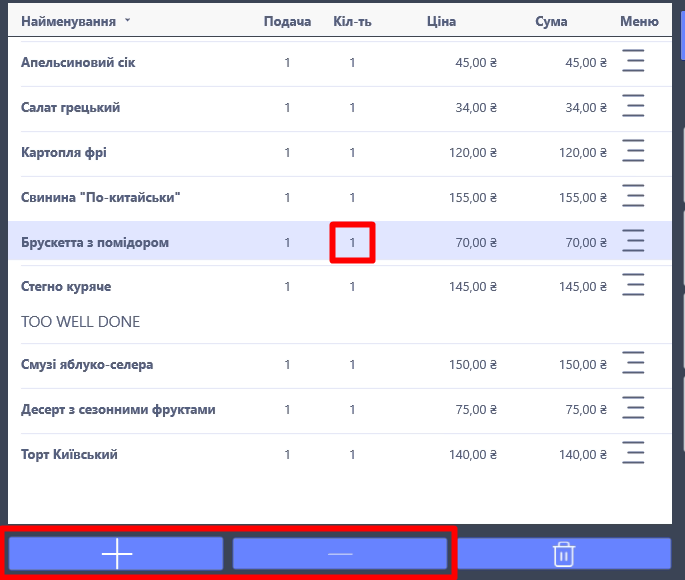685x580 pixels.
Task: Open hamburger menu for Картопля фрі
Action: [x=633, y=153]
